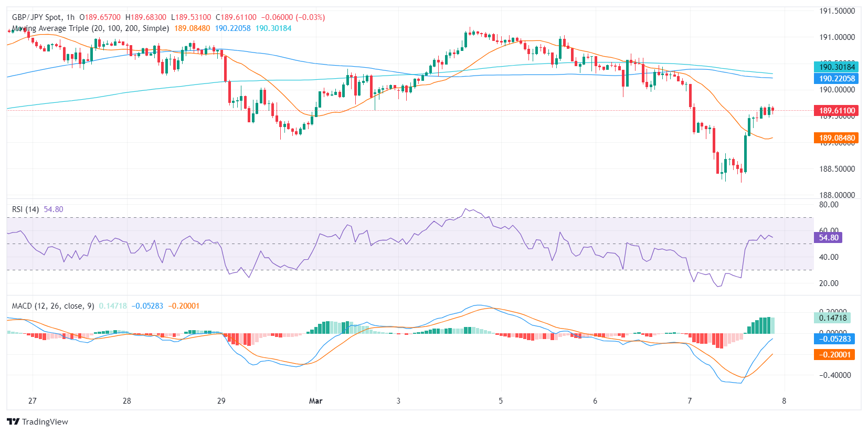Click date 7 on the time axis

coord(690,401)
